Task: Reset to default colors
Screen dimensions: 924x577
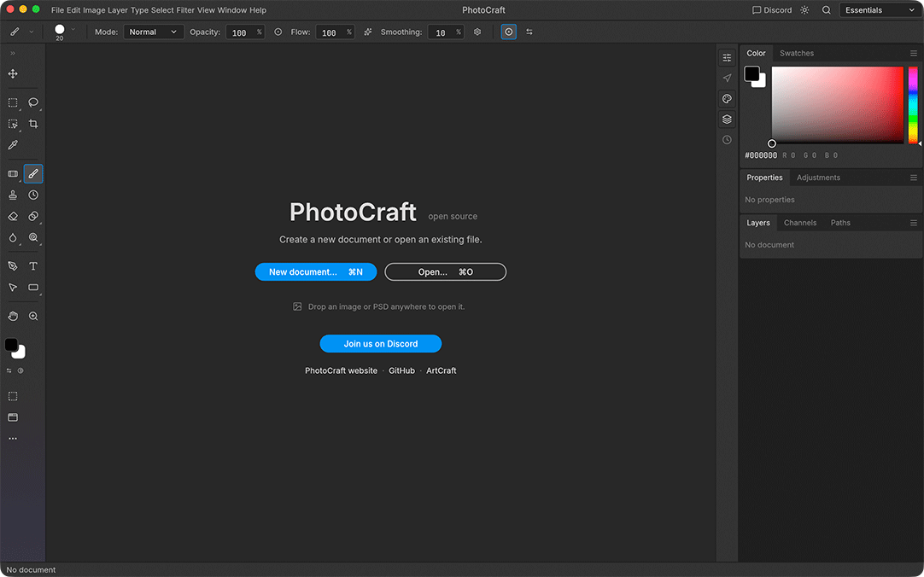Action: click(x=20, y=371)
